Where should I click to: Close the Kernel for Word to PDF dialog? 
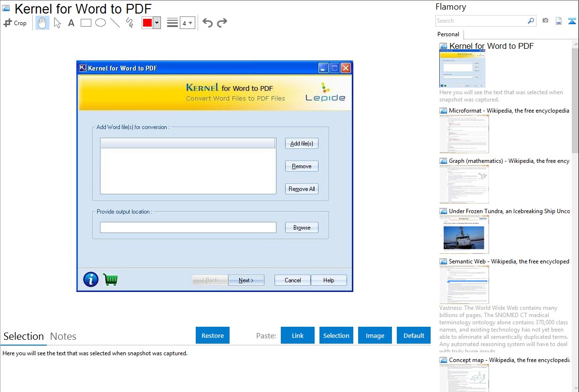tap(346, 68)
